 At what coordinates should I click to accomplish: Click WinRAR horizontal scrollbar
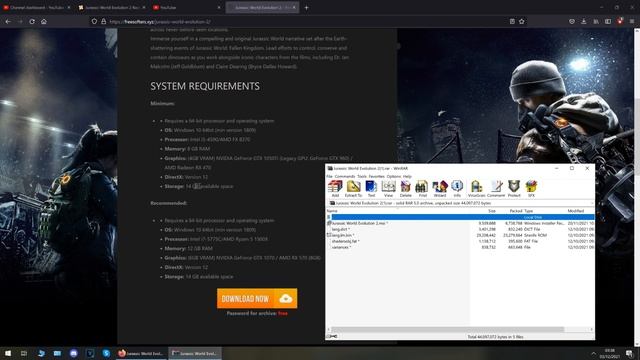[448, 329]
